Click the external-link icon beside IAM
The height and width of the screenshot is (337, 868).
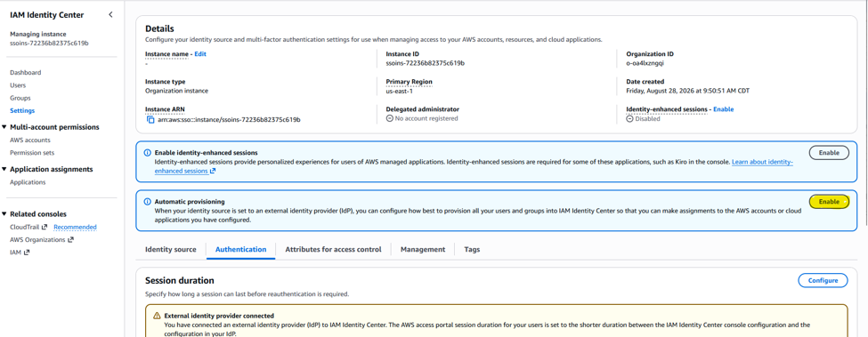pos(27,253)
